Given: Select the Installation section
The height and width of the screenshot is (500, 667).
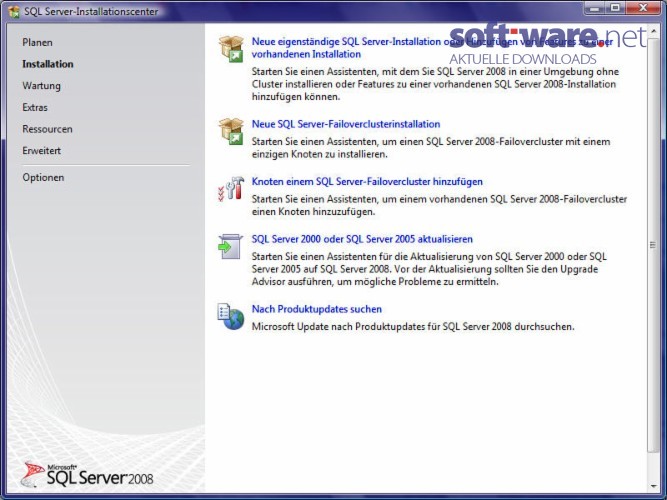Looking at the screenshot, I should click(48, 64).
